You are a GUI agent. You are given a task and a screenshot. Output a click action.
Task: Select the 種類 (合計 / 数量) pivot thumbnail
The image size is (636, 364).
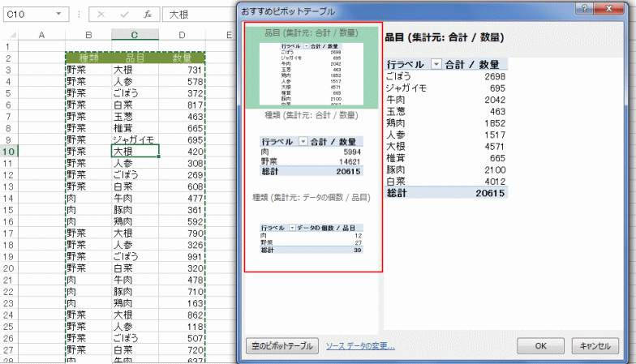click(x=313, y=146)
